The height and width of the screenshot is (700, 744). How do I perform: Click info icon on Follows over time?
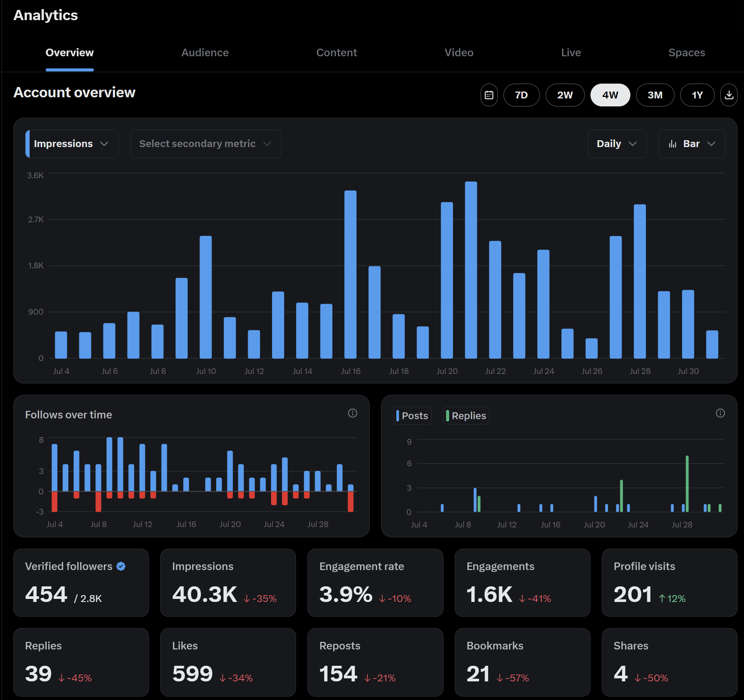point(353,413)
